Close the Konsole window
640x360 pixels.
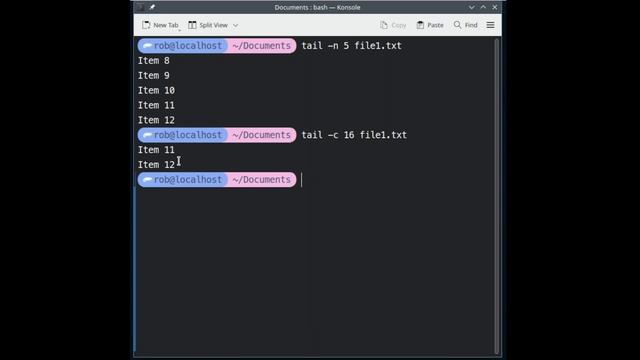click(x=495, y=7)
